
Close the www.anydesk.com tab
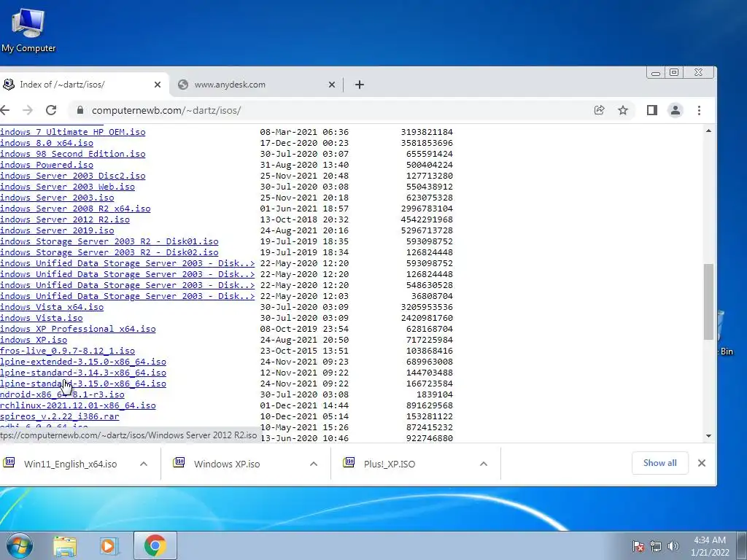(x=332, y=85)
